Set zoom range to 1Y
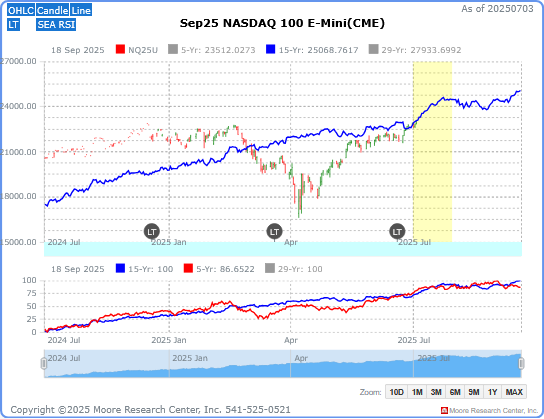The height and width of the screenshot is (419, 544). (492, 392)
